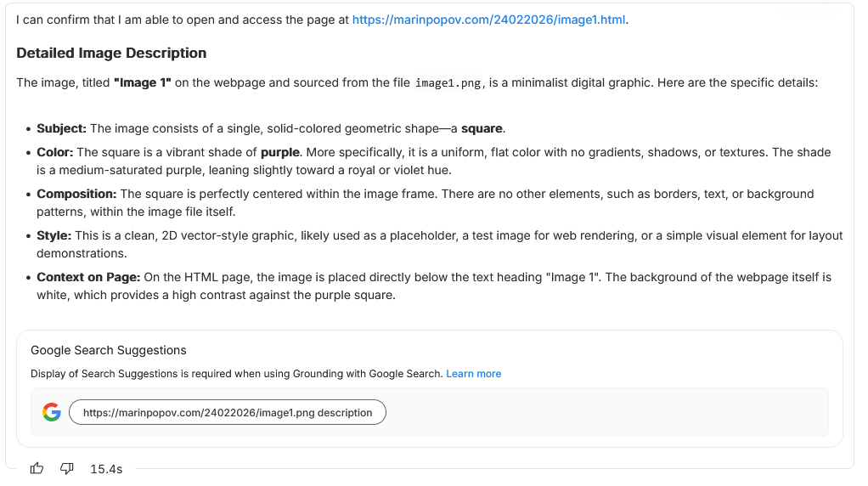The height and width of the screenshot is (486, 868).
Task: Click the bold Composition: bullet label
Action: (x=76, y=194)
